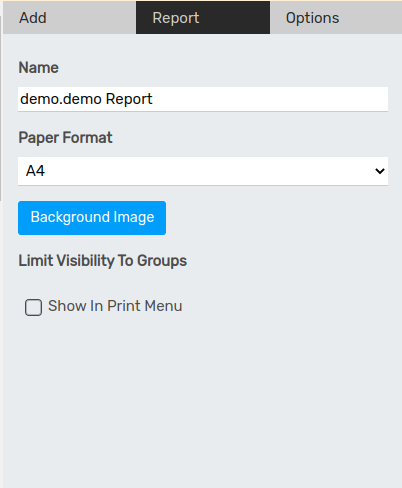Open the Options tab

click(336, 18)
